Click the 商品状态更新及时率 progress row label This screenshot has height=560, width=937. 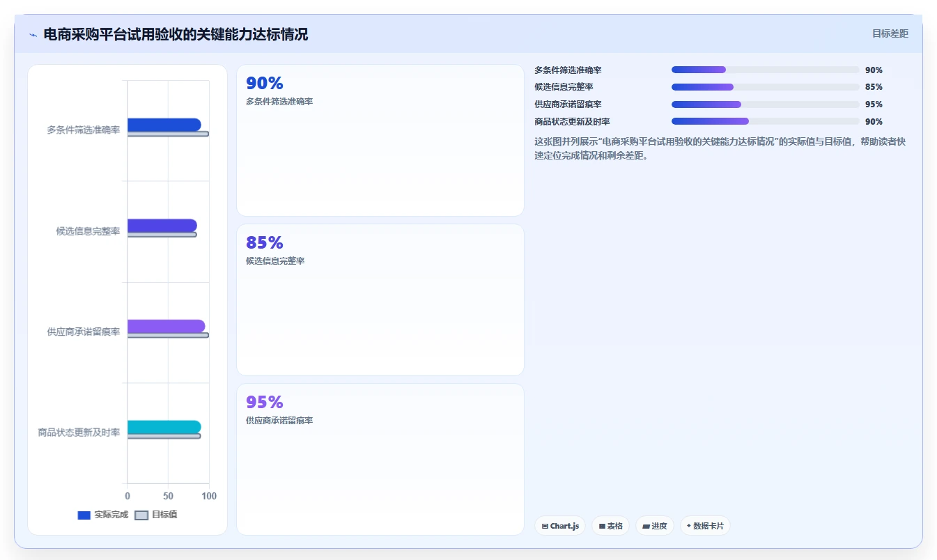pyautogui.click(x=573, y=121)
